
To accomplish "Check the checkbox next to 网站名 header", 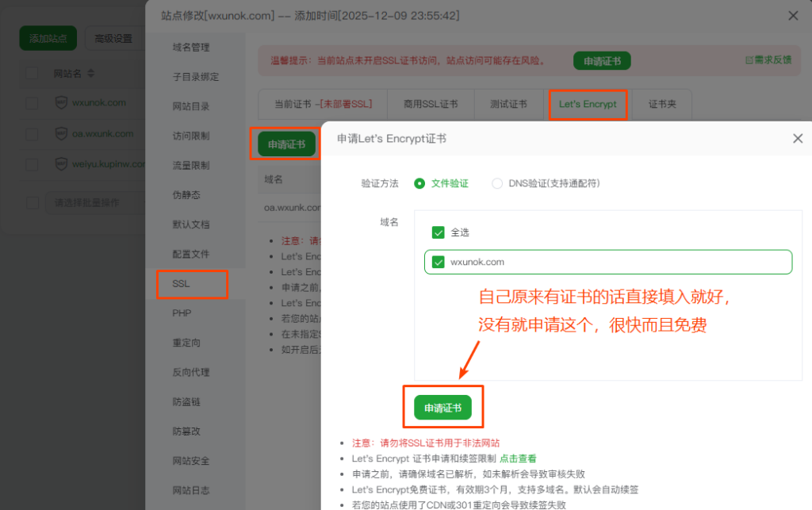I will pos(32,72).
